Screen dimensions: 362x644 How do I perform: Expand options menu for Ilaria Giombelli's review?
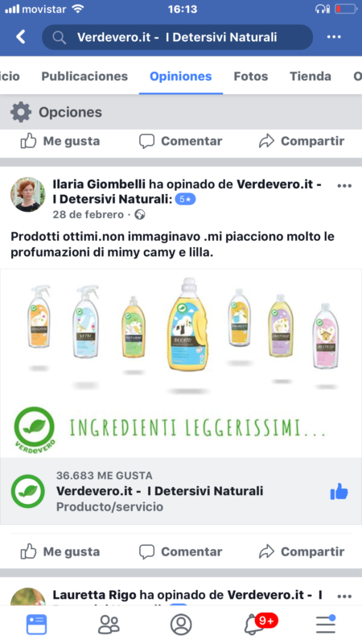click(344, 186)
